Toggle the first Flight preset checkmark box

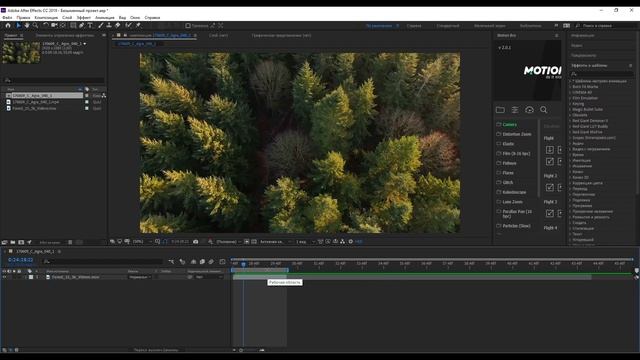point(550,161)
